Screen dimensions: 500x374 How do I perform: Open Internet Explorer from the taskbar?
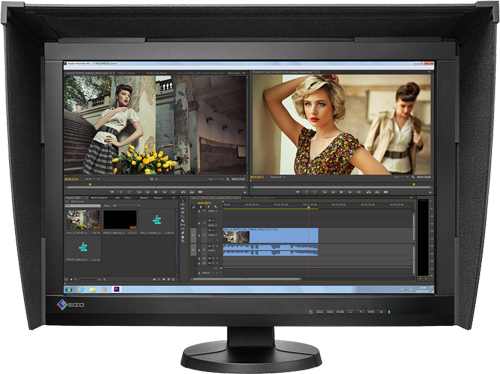coord(81,289)
